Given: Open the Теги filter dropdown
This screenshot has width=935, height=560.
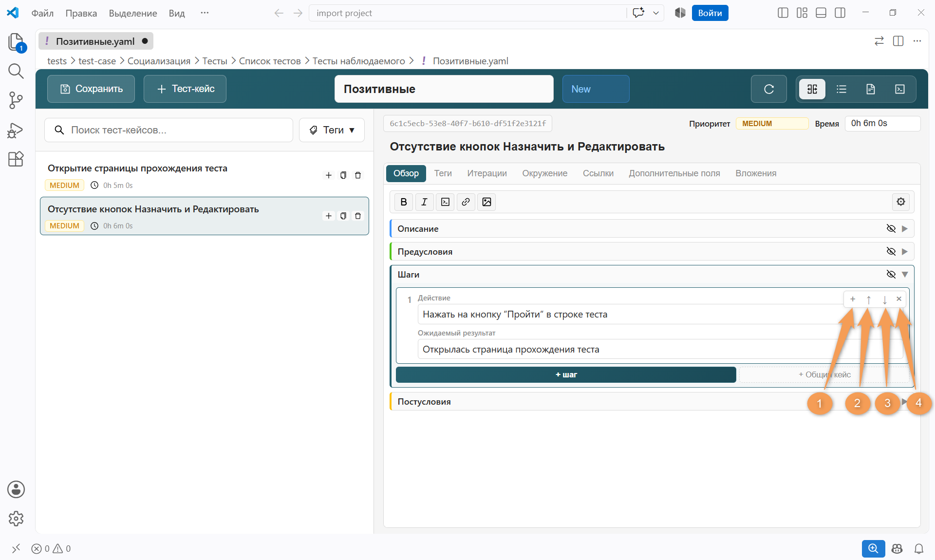Looking at the screenshot, I should point(332,130).
